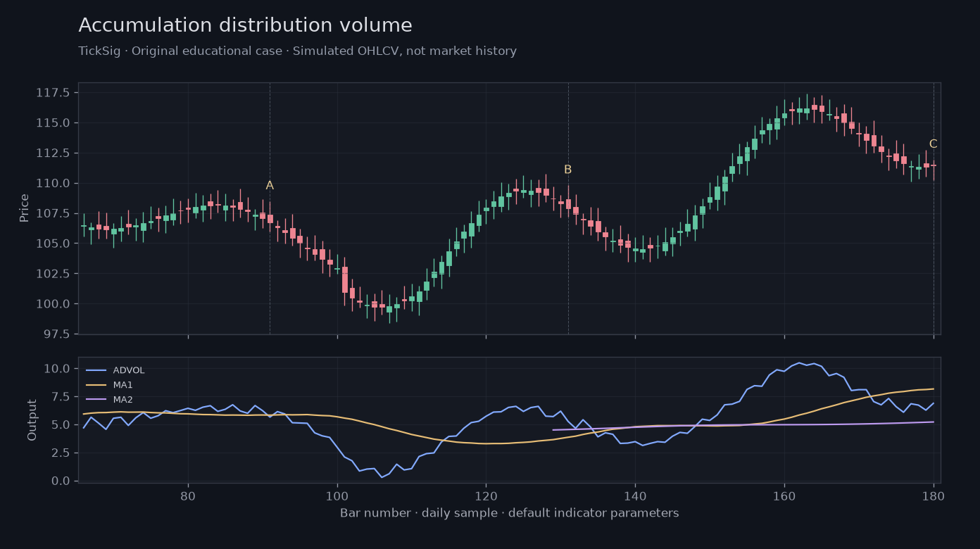This screenshot has width=980, height=549.
Task: Select marker label C on price chart
Action: (933, 144)
